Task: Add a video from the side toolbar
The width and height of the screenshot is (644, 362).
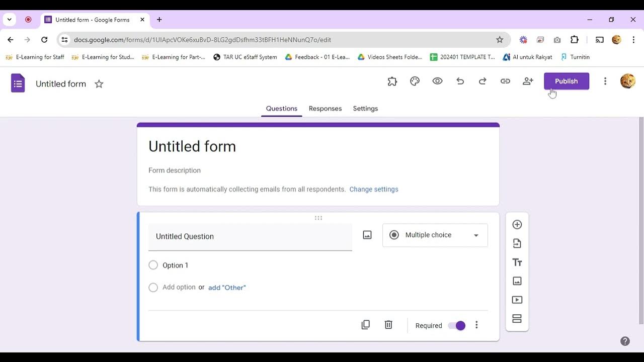Action: [x=517, y=300]
